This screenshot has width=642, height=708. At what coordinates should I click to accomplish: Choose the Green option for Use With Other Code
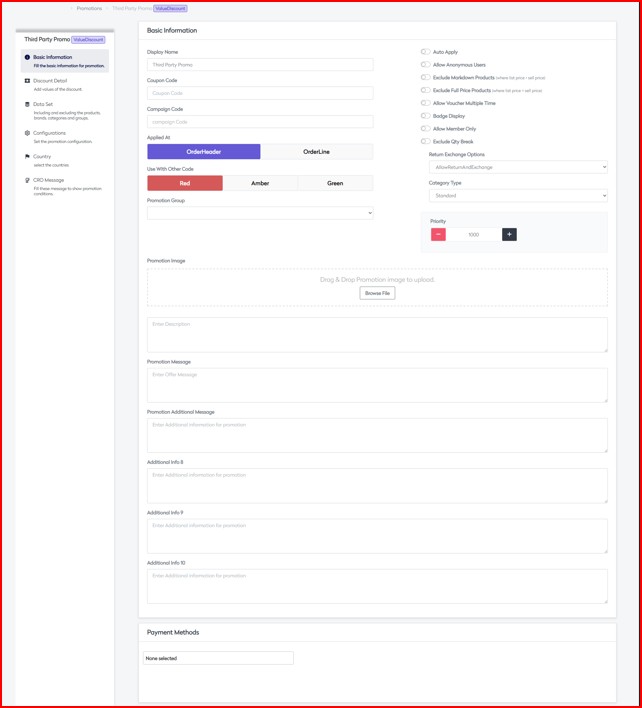335,183
